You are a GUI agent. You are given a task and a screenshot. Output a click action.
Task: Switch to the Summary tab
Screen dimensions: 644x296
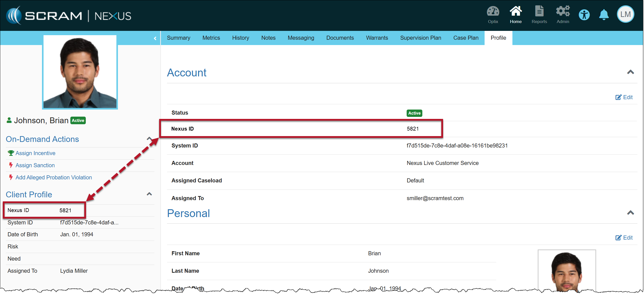click(178, 38)
